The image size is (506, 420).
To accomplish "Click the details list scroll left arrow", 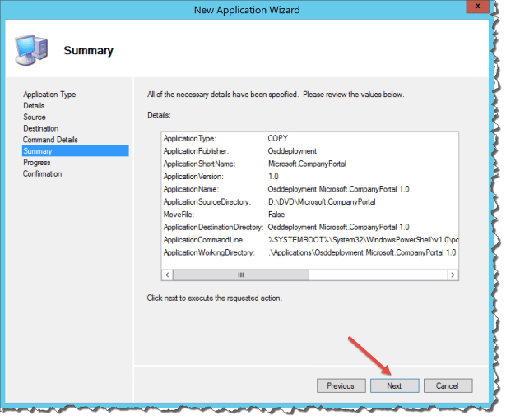I will click(x=167, y=275).
